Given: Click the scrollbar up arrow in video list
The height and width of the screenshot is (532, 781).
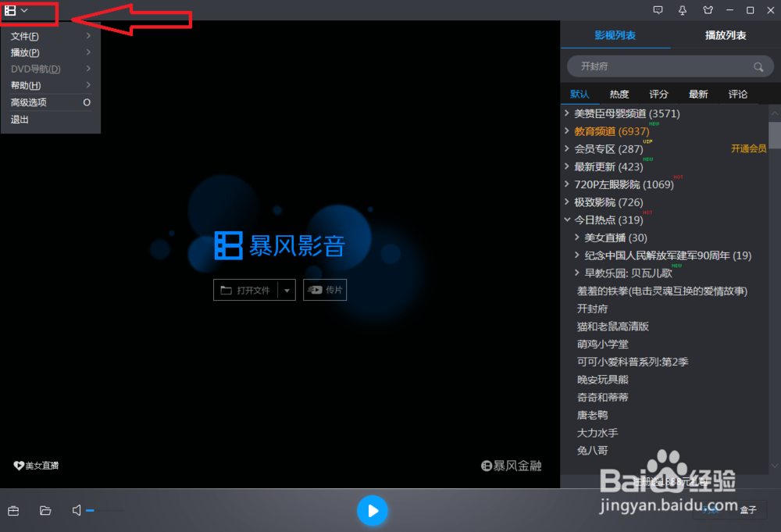Looking at the screenshot, I should pyautogui.click(x=775, y=113).
